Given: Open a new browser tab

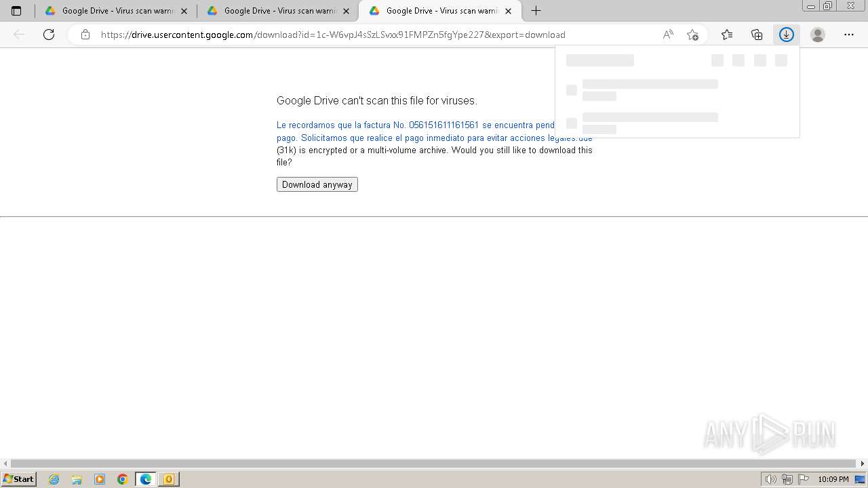Looking at the screenshot, I should 536,11.
